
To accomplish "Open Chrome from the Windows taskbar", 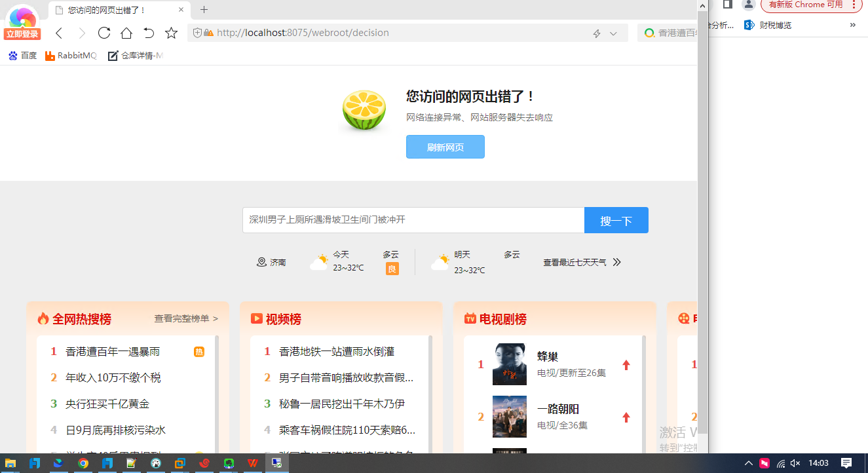I will click(x=83, y=463).
